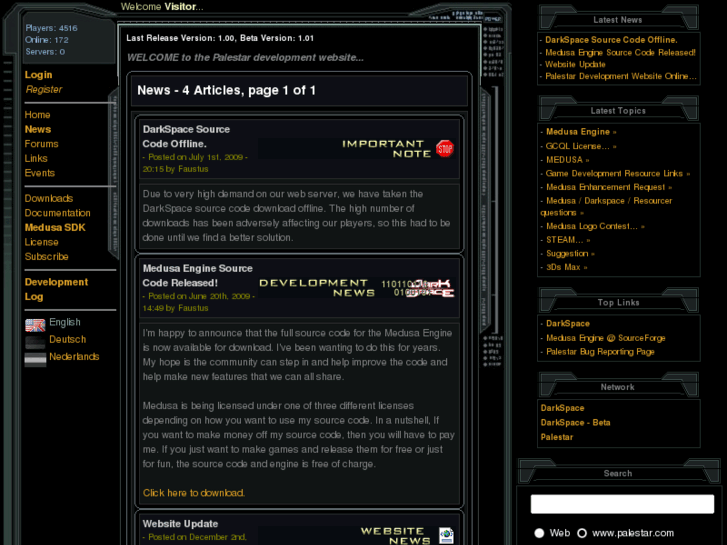Image resolution: width=727 pixels, height=545 pixels.
Task: Click the Website News globe icon
Action: tap(446, 535)
